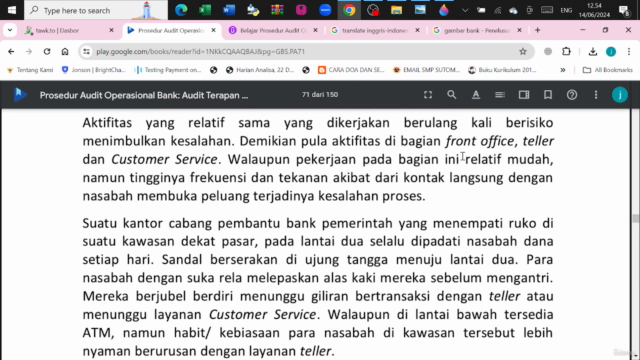This screenshot has width=640, height=360.
Task: Open reader more options menu
Action: (x=596, y=95)
